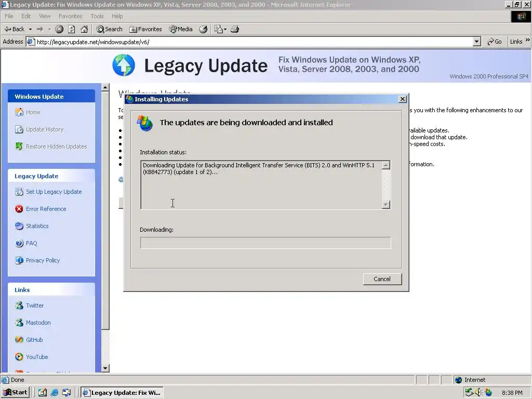The image size is (532, 399).
Task: Click the Downloading progress bar
Action: tap(265, 243)
